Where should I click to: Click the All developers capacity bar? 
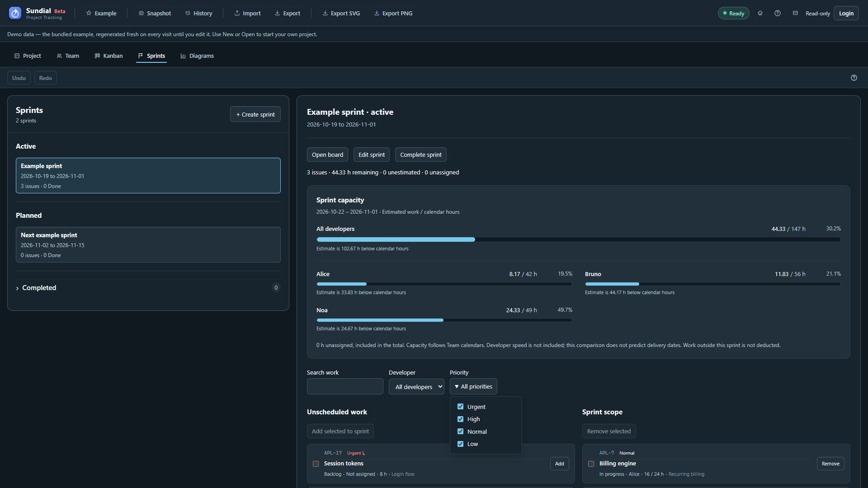tap(579, 239)
